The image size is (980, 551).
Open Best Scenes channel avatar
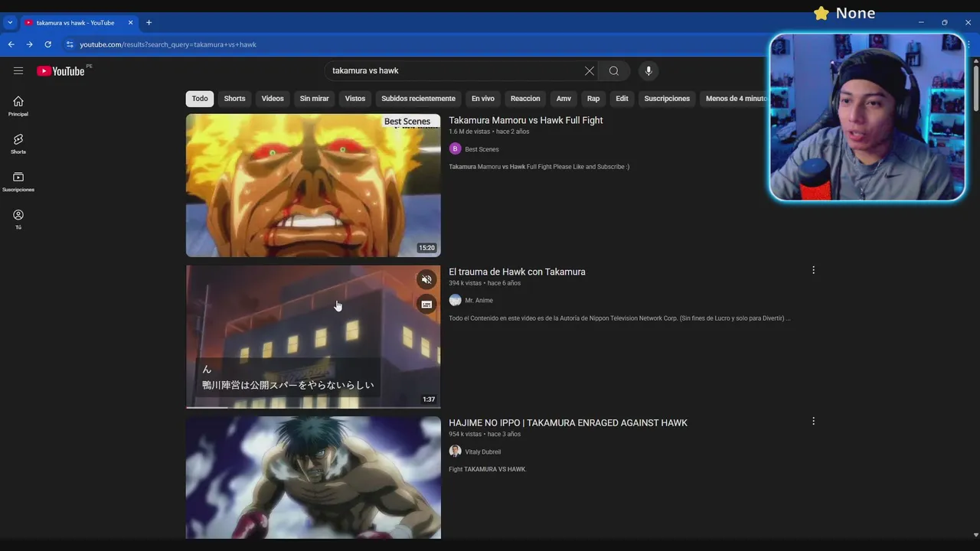click(x=455, y=149)
